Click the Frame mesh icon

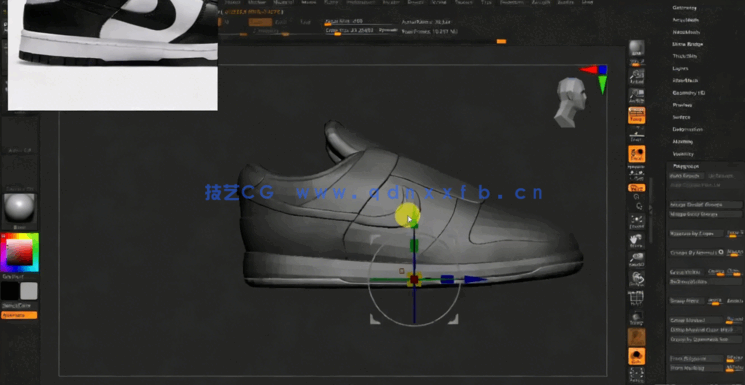pos(637,220)
